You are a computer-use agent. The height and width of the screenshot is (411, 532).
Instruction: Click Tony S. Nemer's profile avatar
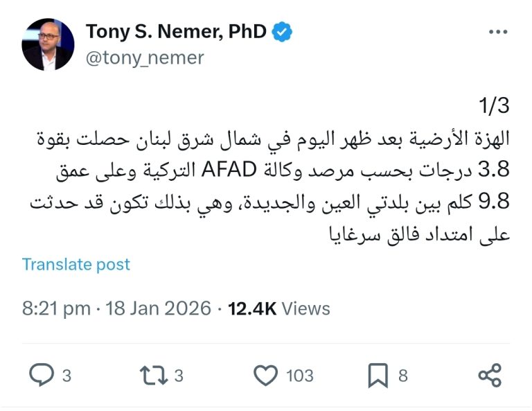tap(48, 44)
